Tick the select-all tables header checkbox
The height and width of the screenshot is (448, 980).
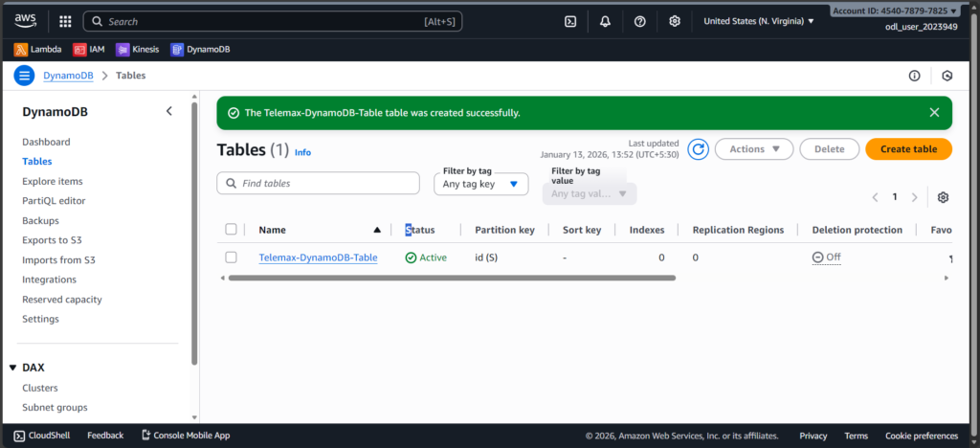(231, 230)
